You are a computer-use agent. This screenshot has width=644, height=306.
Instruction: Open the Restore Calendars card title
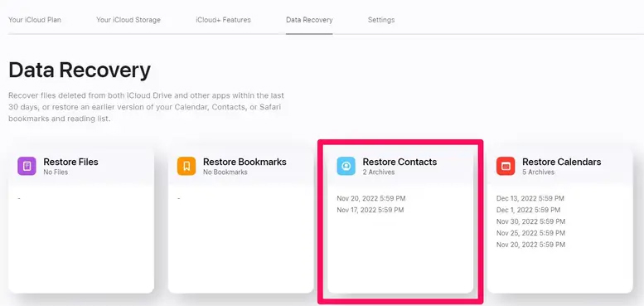click(561, 162)
